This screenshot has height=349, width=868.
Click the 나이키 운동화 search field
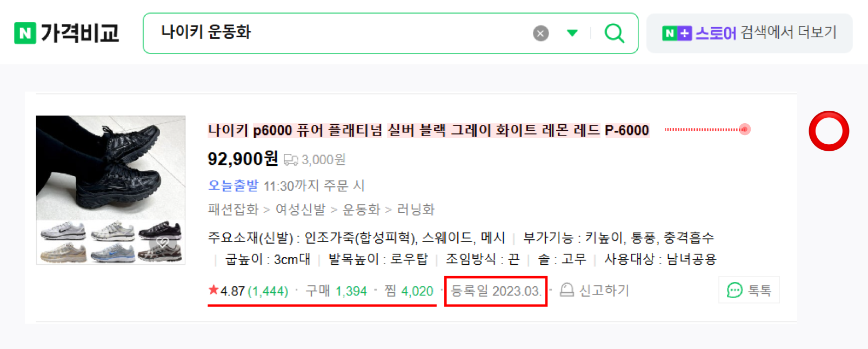coord(335,32)
